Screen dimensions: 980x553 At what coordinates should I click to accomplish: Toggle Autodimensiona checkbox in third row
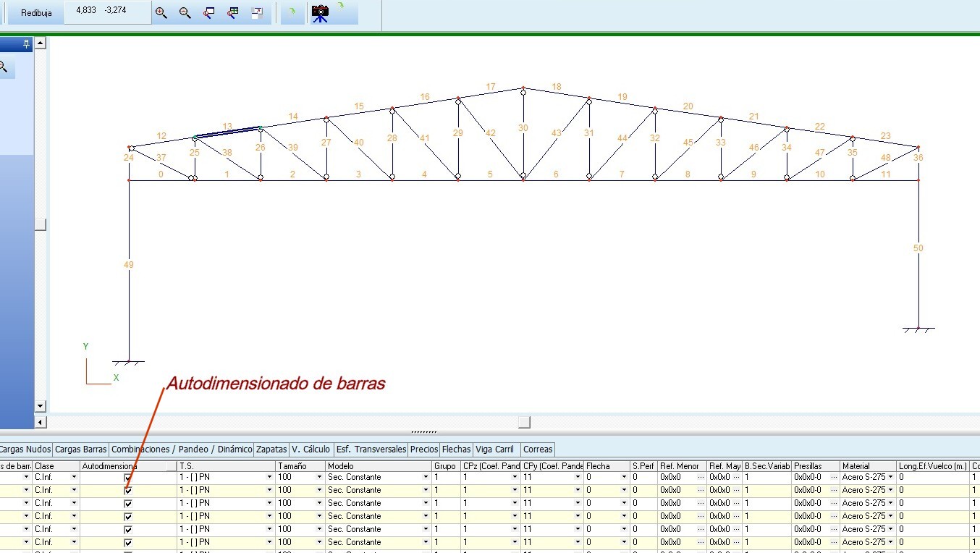coord(128,503)
